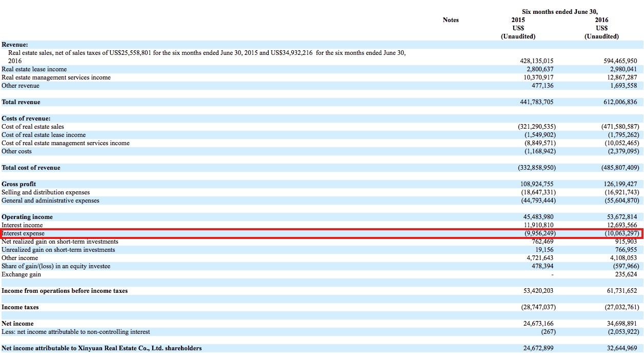Select the highlighted Interest expense row
Viewport: 644px width, 360px height.
322,233
